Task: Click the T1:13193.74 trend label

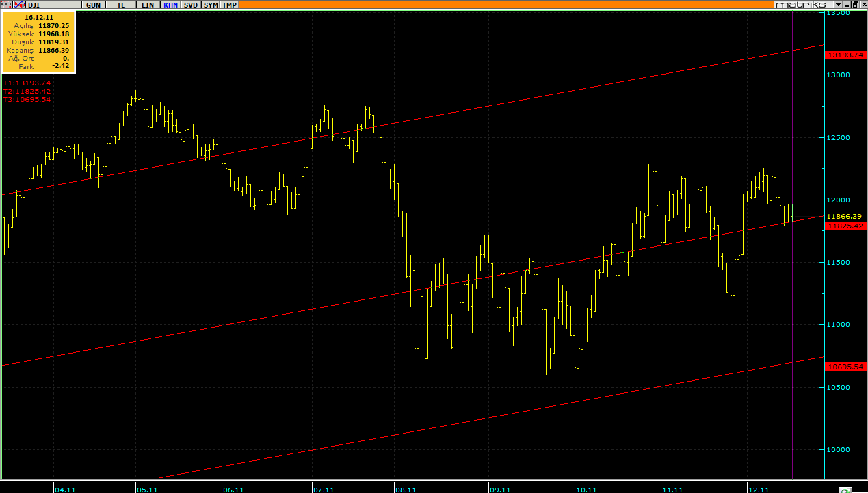Action: [x=27, y=83]
